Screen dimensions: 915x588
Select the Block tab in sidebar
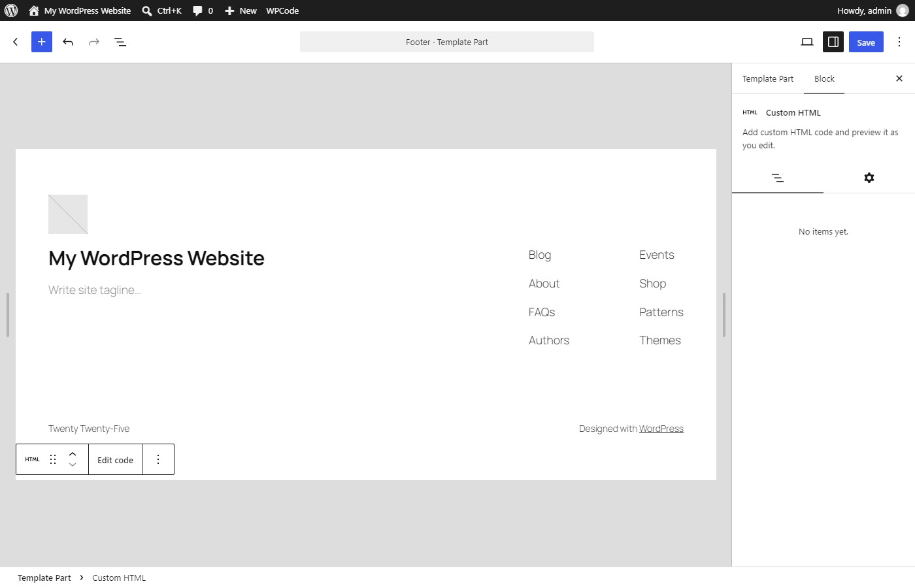point(824,78)
